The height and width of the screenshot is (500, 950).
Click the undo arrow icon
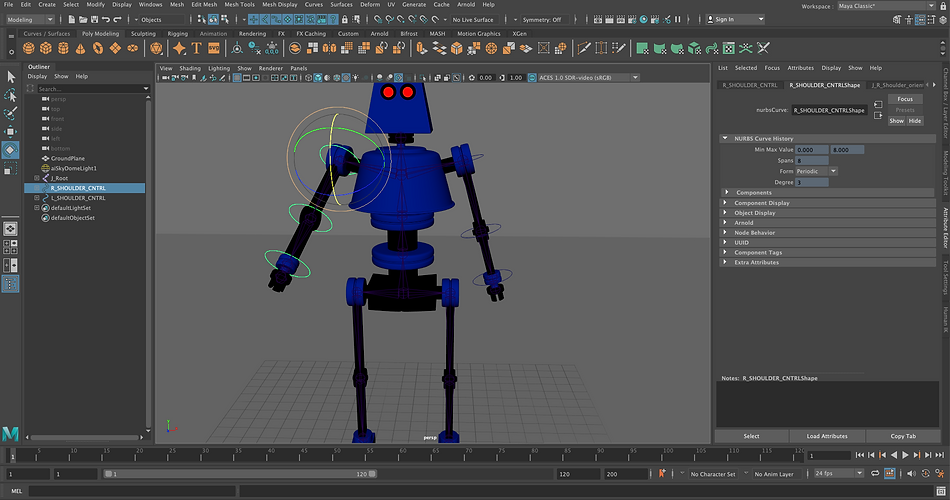[106, 19]
